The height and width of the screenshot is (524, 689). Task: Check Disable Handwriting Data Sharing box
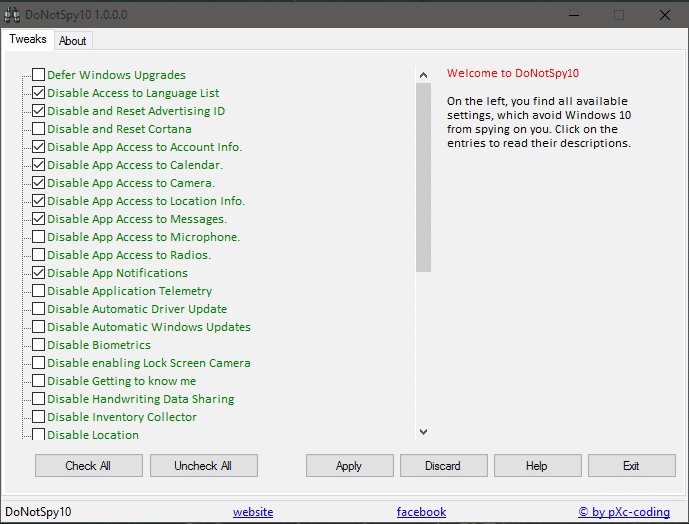[x=39, y=399]
